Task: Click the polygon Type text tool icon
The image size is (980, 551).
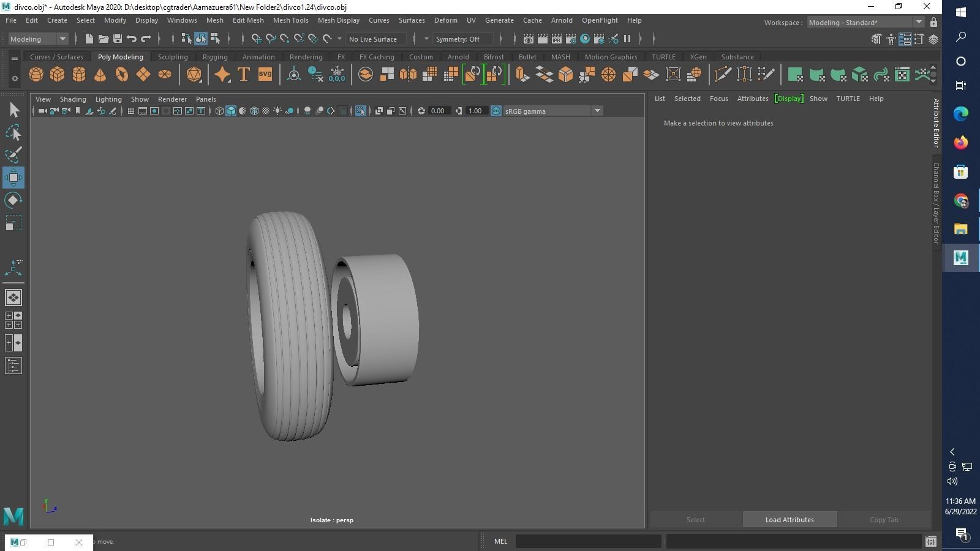Action: pos(244,75)
